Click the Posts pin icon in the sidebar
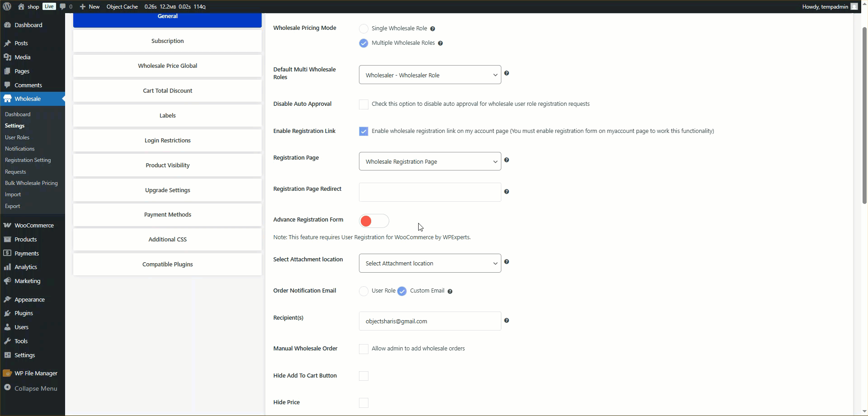The height and width of the screenshot is (416, 868). point(7,43)
